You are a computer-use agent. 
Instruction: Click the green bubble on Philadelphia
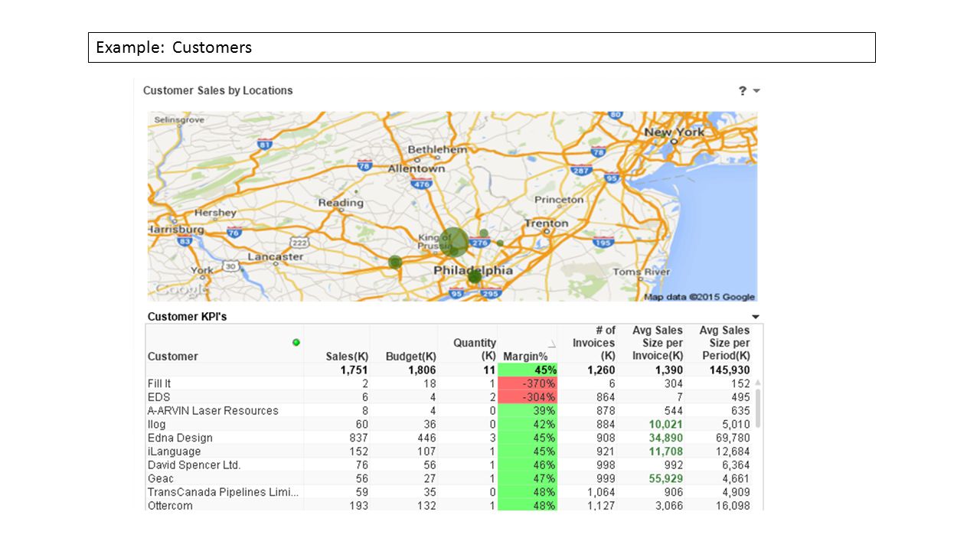click(x=474, y=276)
